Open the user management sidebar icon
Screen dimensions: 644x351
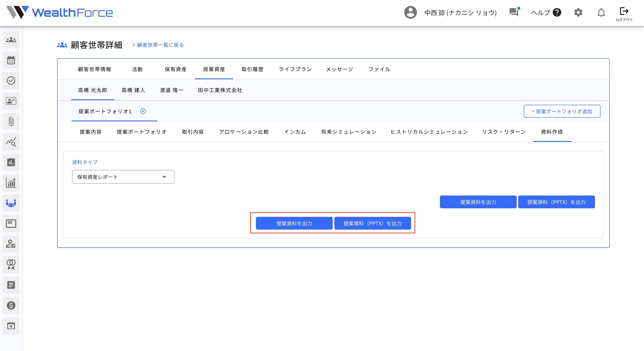(x=11, y=244)
